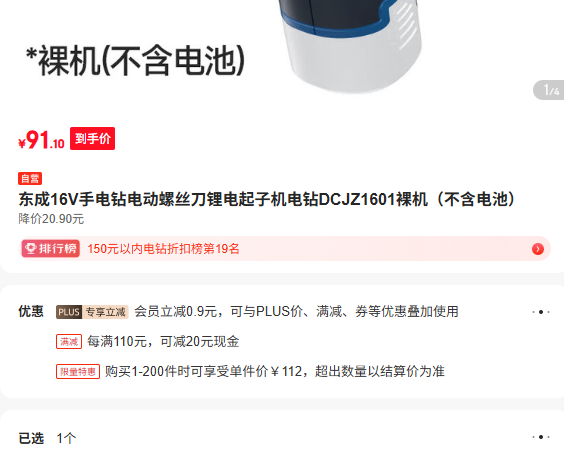The height and width of the screenshot is (462, 564).
Task: Open 150元以内电钻折扣榜第19名 ranking link
Action: pyautogui.click(x=163, y=249)
